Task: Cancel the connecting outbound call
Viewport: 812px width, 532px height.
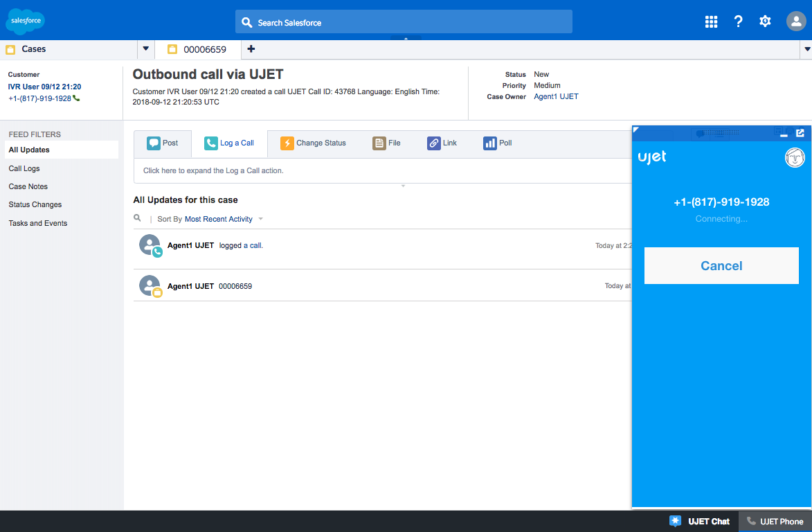Action: (x=721, y=266)
